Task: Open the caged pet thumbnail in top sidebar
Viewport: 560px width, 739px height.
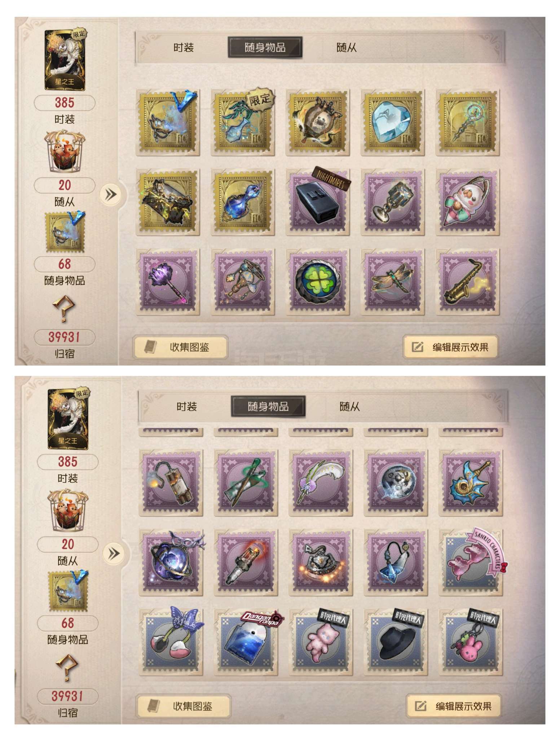Action: pos(65,152)
